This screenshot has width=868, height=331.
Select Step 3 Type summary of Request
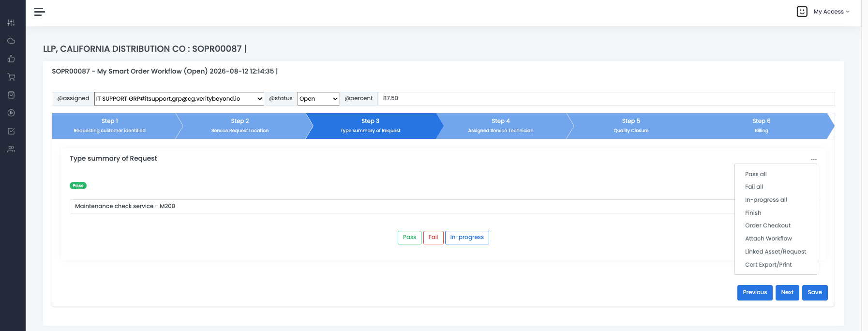[x=370, y=126]
